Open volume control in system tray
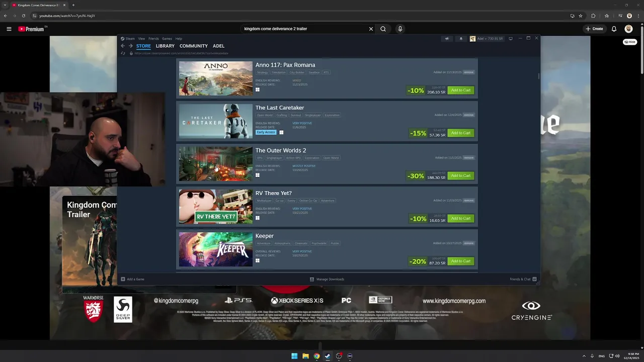This screenshot has height=362, width=644. tap(617, 356)
